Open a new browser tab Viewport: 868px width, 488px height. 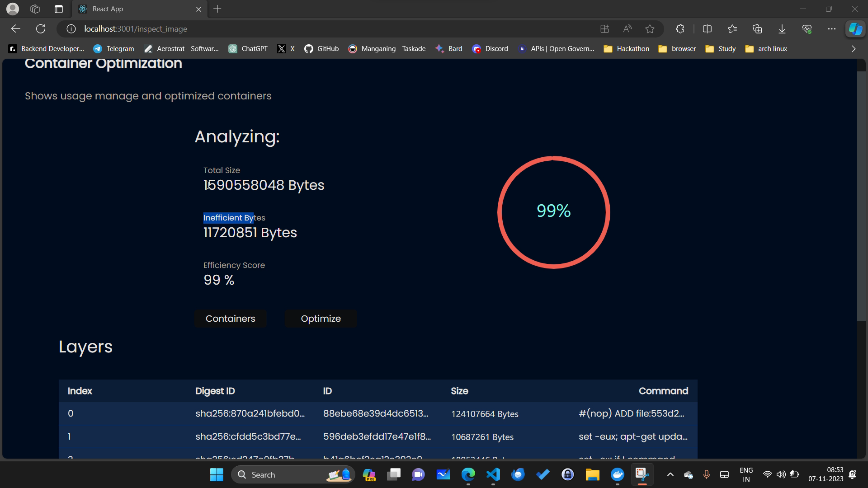(217, 9)
